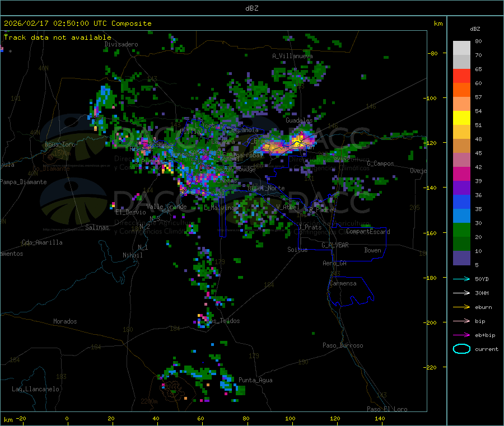Screen dimensions: 504x426
Task: Click the Divisadero map label
Action: click(121, 44)
